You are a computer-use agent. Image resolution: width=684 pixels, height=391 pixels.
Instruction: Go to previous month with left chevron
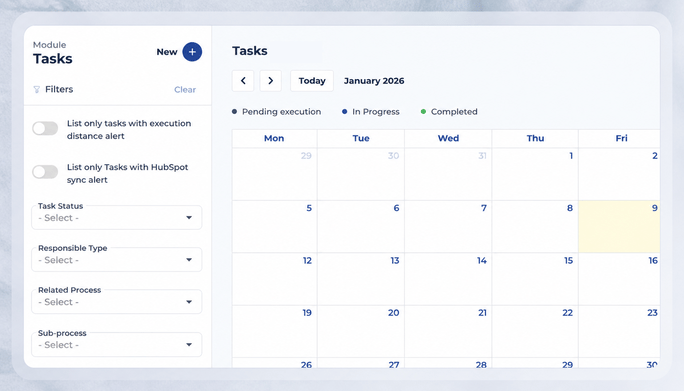click(x=243, y=81)
